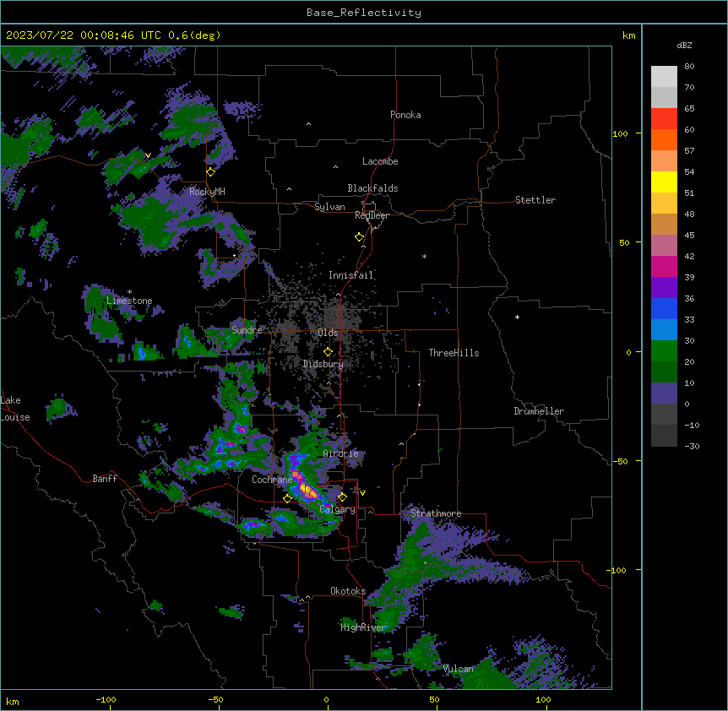The image size is (728, 711).
Task: Click the white plus marker north of Drumheller
Action: [x=517, y=317]
